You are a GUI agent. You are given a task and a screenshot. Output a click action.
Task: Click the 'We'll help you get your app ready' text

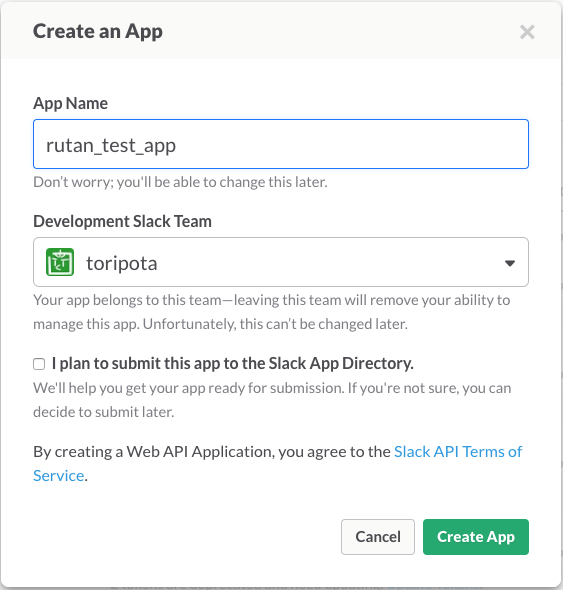[x=272, y=400]
